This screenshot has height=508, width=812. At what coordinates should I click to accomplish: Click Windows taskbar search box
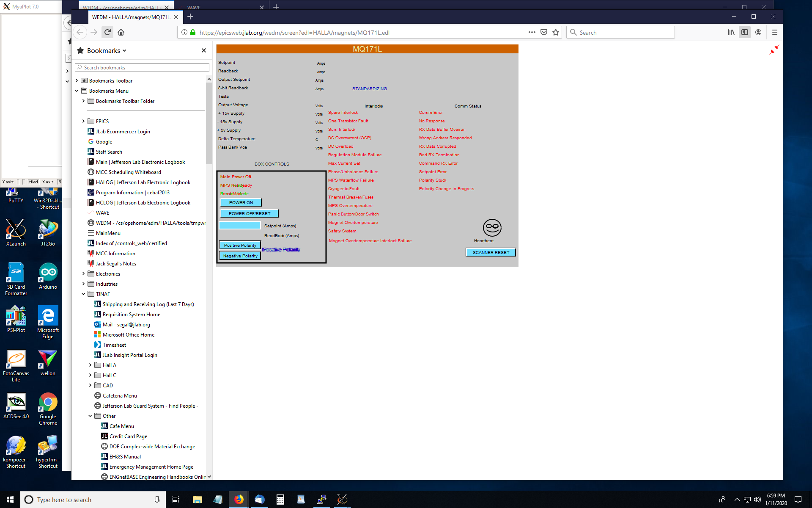[93, 500]
